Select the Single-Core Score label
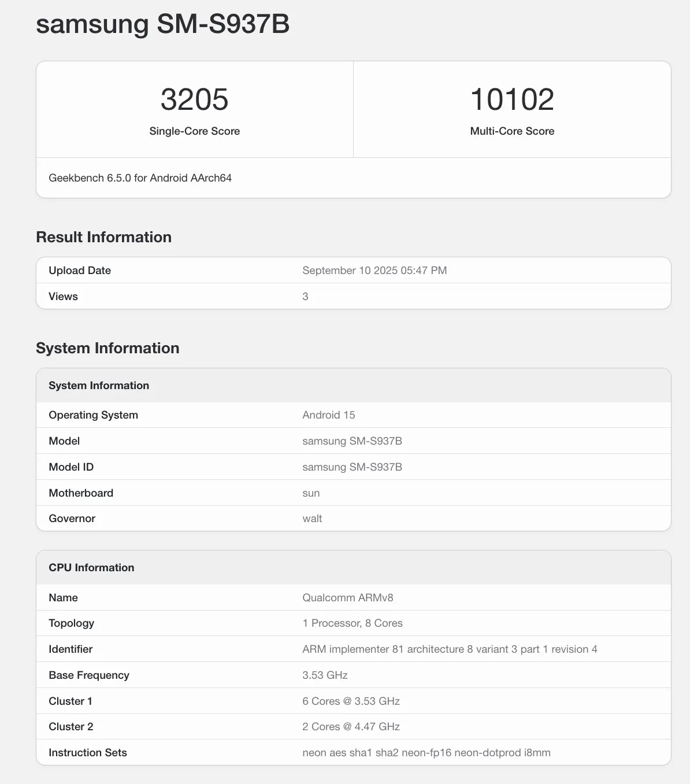 (x=194, y=131)
